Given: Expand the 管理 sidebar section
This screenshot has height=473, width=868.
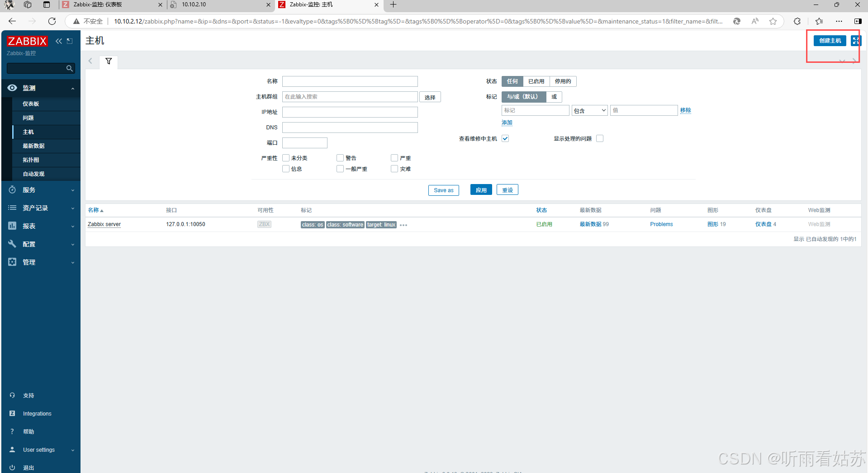Looking at the screenshot, I should 72,262.
